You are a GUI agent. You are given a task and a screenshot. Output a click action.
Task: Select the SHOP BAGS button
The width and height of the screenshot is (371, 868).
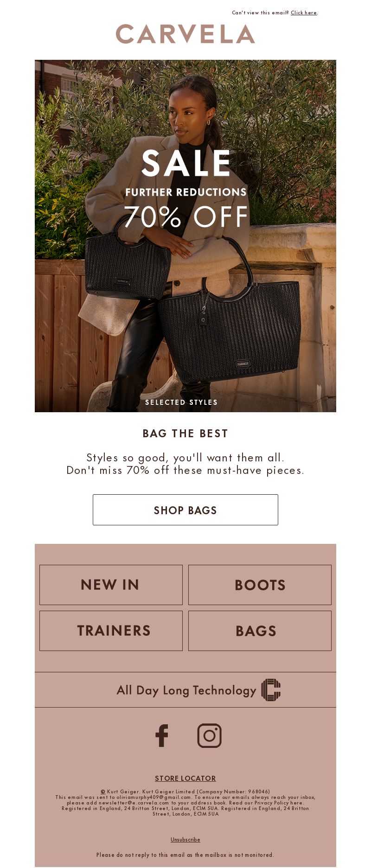pyautogui.click(x=185, y=510)
